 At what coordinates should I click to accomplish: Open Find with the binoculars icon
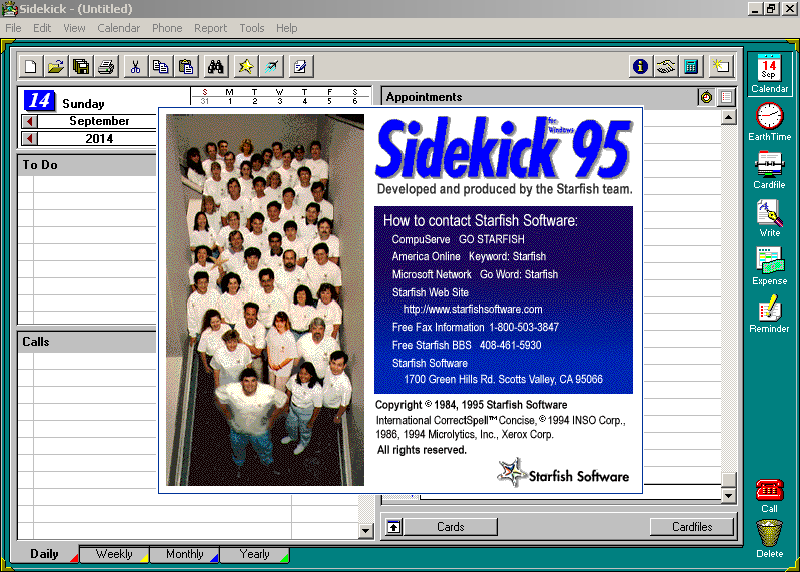click(x=216, y=66)
